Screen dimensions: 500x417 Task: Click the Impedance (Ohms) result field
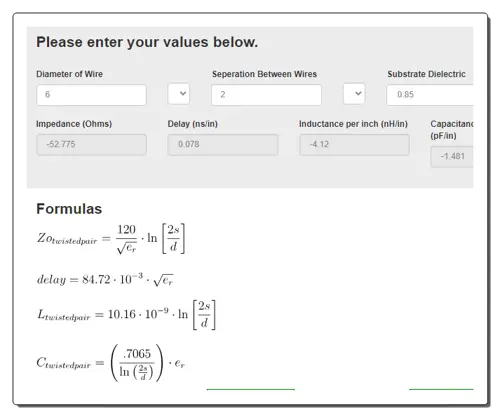(x=91, y=145)
